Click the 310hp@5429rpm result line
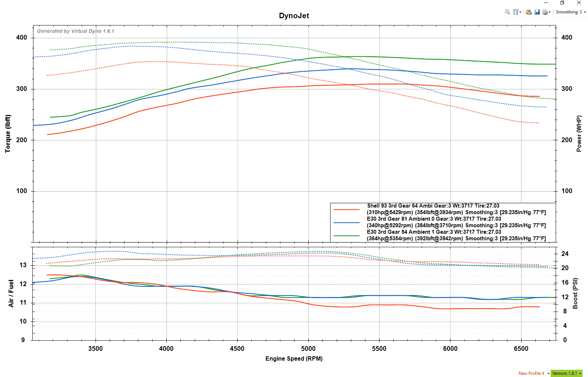The height and width of the screenshot is (377, 588). coord(456,212)
